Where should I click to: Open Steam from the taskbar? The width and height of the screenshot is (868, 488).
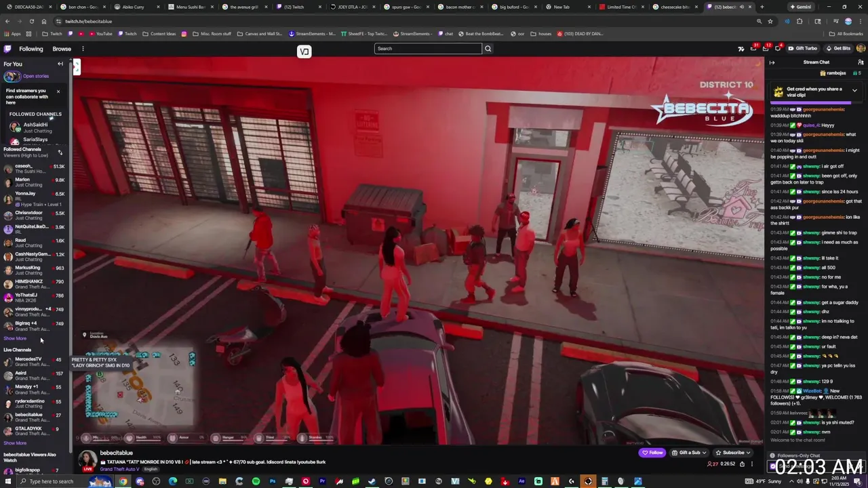(x=372, y=481)
